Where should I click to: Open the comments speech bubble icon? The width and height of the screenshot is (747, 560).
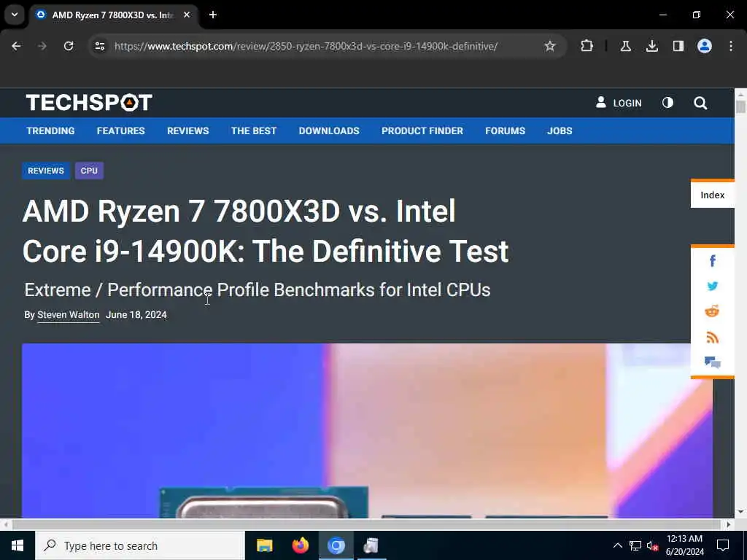coord(712,362)
